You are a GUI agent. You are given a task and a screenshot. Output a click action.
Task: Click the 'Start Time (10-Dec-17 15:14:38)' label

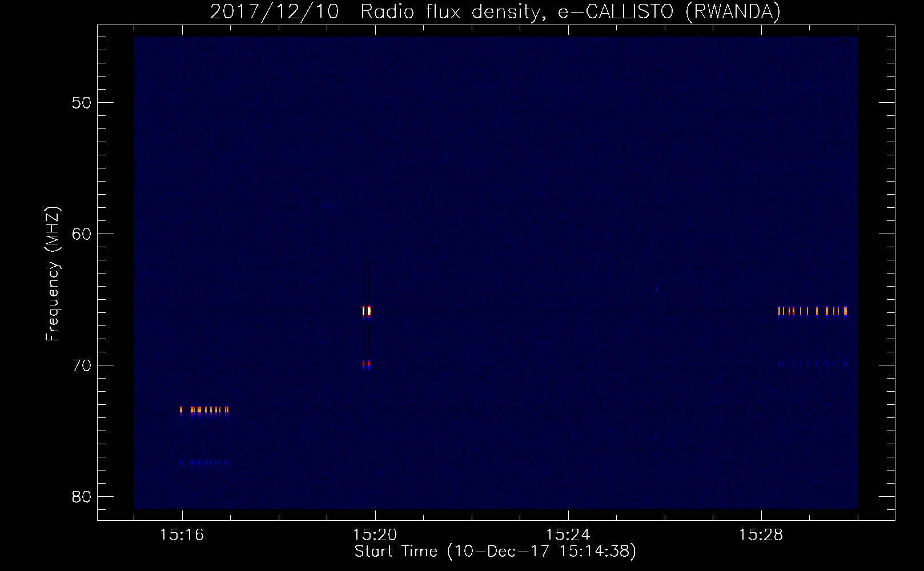[x=495, y=552]
